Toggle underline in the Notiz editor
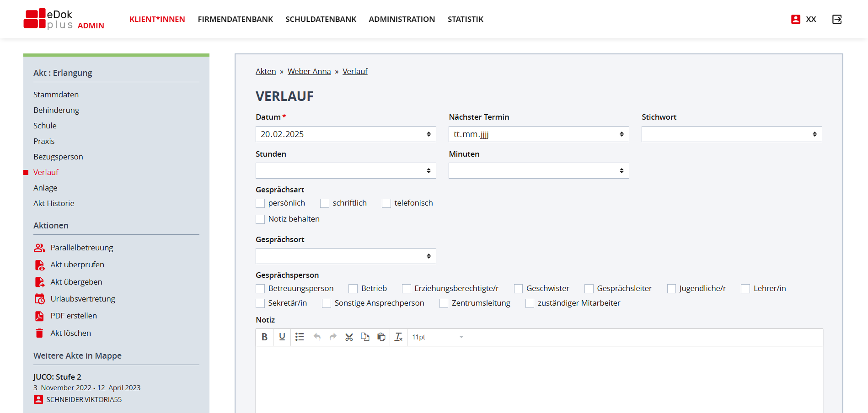Image resolution: width=868 pixels, height=413 pixels. coord(282,337)
